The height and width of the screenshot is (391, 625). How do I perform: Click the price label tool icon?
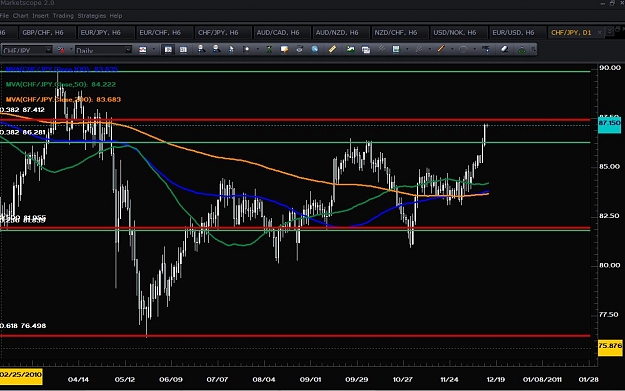[485, 49]
